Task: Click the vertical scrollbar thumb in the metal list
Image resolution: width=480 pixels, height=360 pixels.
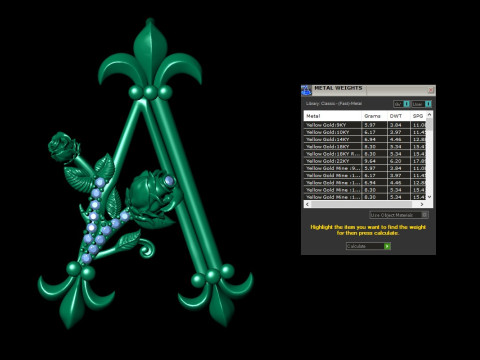Action: [x=429, y=124]
